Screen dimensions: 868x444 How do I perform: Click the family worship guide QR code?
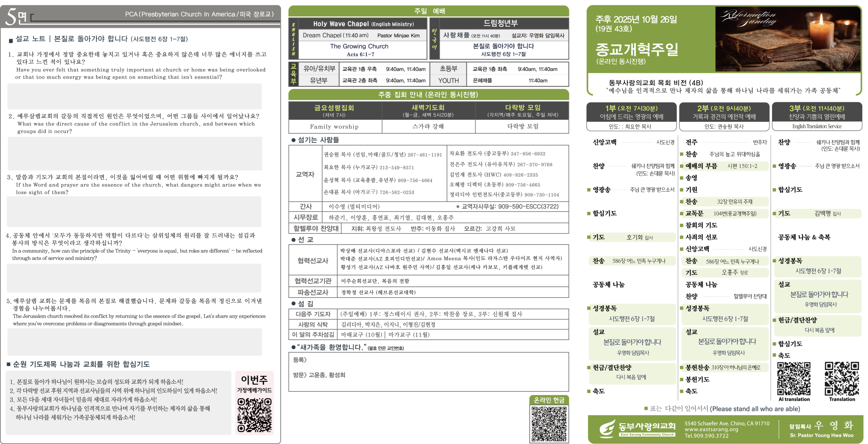click(254, 414)
